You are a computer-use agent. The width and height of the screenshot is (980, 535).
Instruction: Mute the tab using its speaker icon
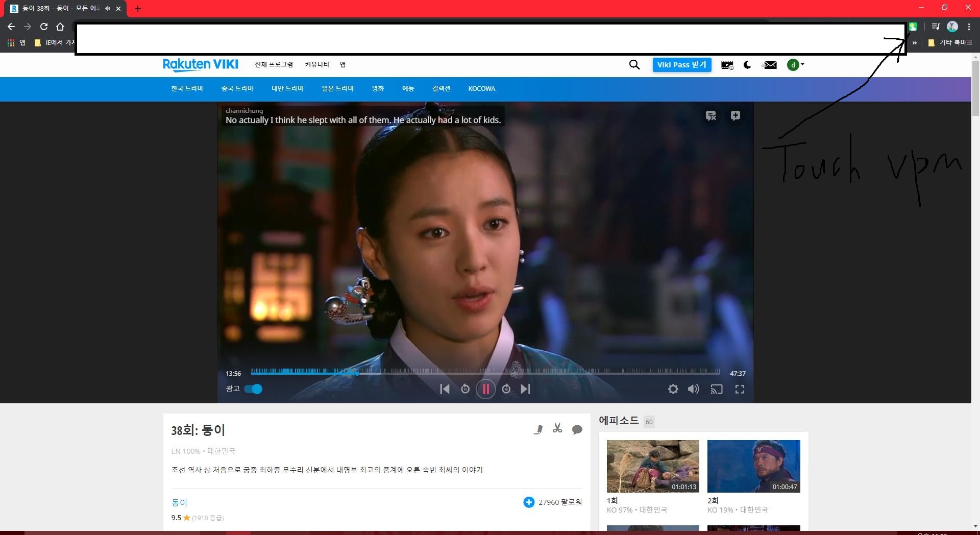[107, 9]
